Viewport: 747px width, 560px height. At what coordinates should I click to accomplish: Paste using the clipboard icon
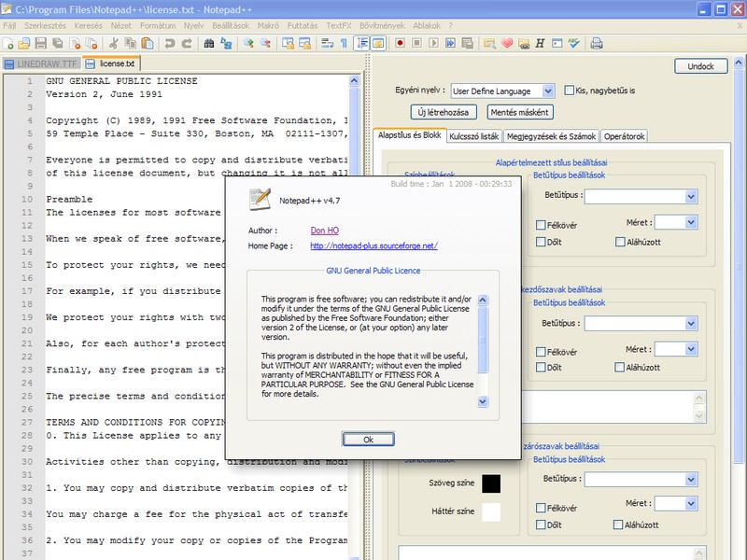coord(148,44)
